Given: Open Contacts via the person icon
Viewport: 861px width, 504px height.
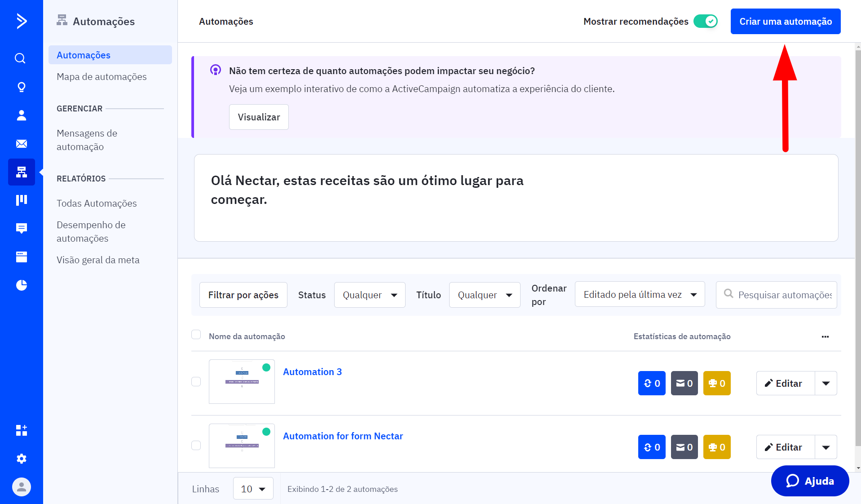Looking at the screenshot, I should (21, 115).
